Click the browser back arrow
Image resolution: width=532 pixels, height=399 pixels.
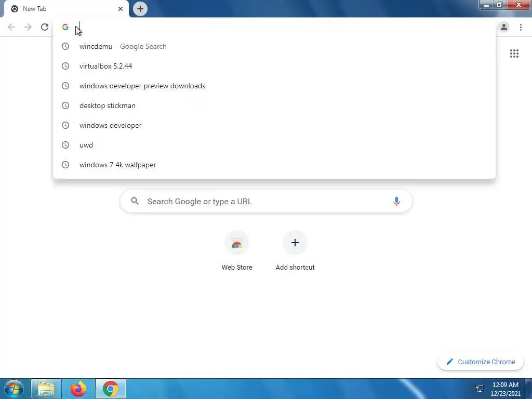tap(11, 27)
